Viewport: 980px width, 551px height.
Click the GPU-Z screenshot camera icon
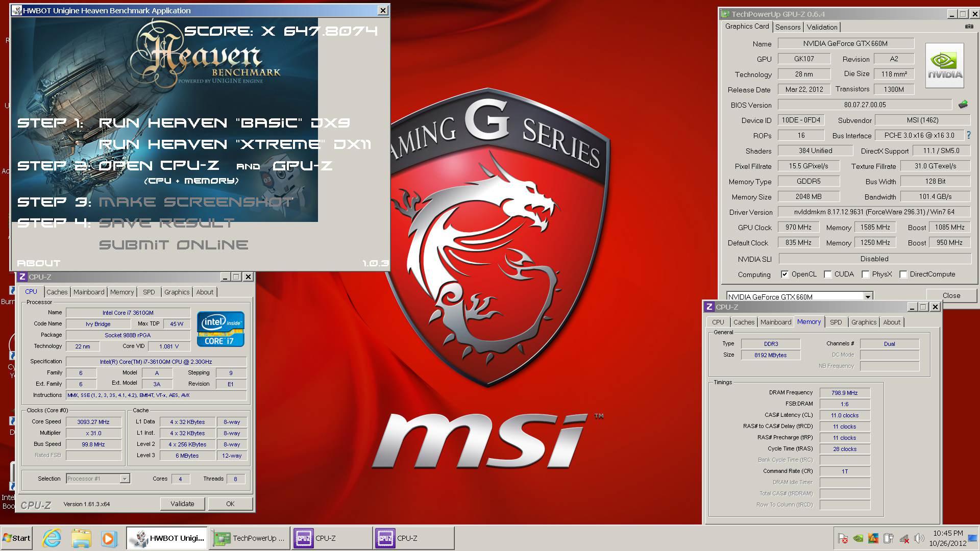pos(969,27)
